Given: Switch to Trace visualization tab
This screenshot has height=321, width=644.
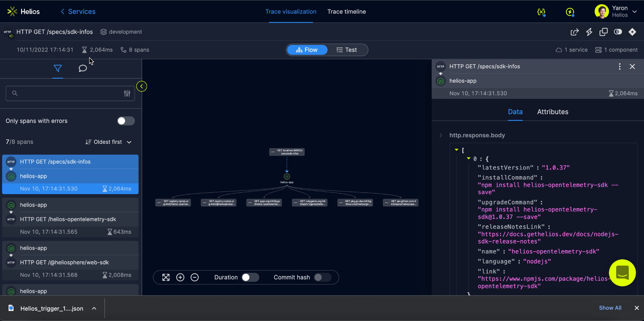Looking at the screenshot, I should click(291, 12).
